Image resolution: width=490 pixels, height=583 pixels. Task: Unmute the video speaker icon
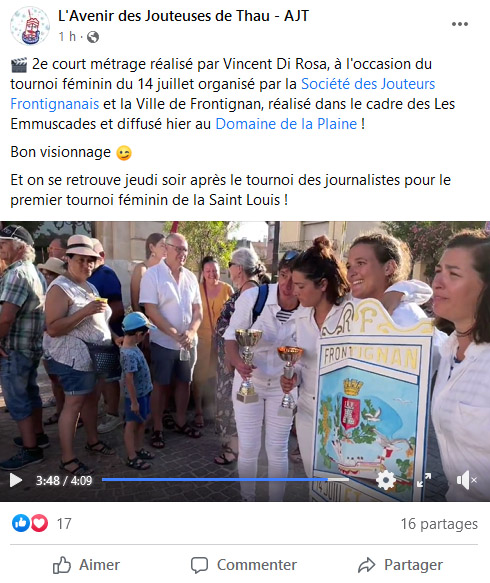[x=466, y=480]
